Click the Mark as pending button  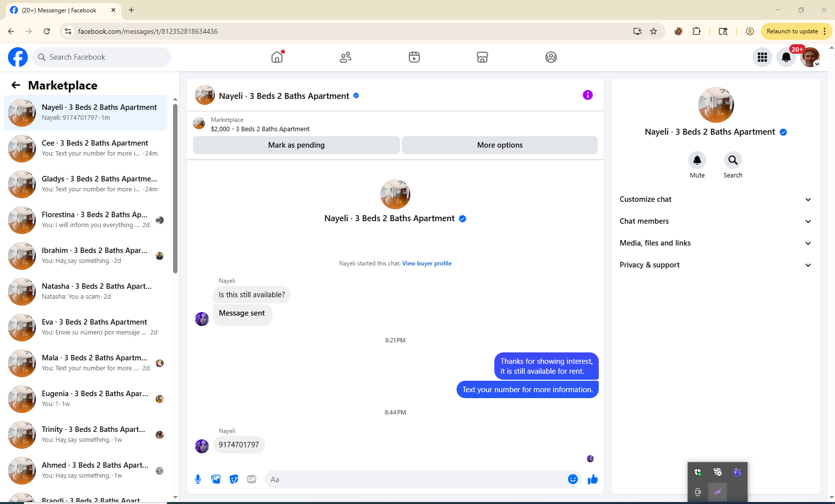point(296,145)
